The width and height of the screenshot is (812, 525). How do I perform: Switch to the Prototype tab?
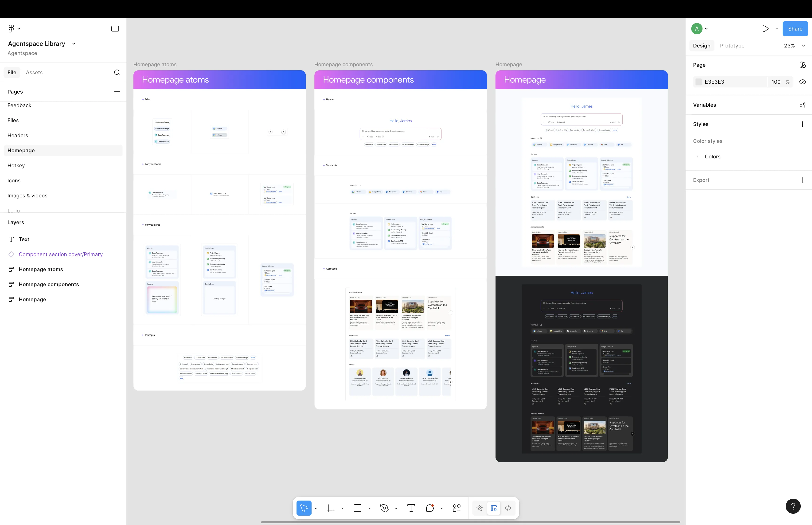click(x=732, y=46)
